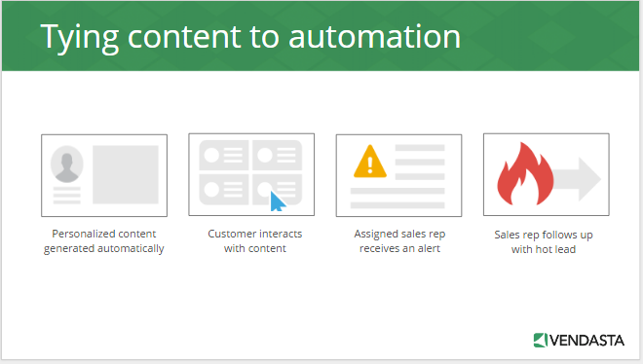Click 'Customer interacts with content' caption
This screenshot has height=364, width=643.
(x=254, y=240)
